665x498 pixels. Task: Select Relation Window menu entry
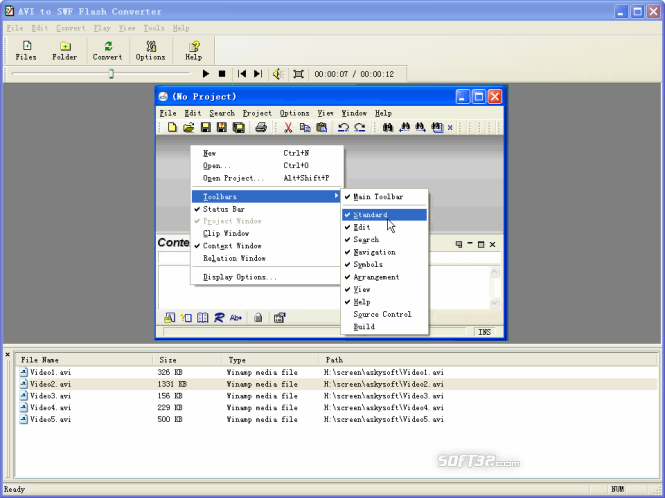point(266,258)
